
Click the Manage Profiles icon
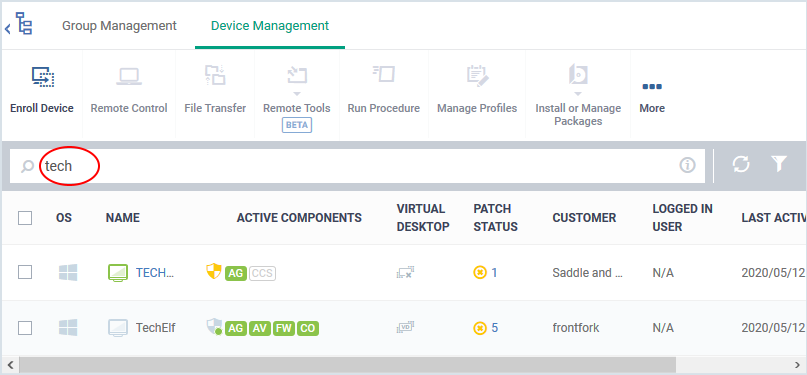pos(477,76)
